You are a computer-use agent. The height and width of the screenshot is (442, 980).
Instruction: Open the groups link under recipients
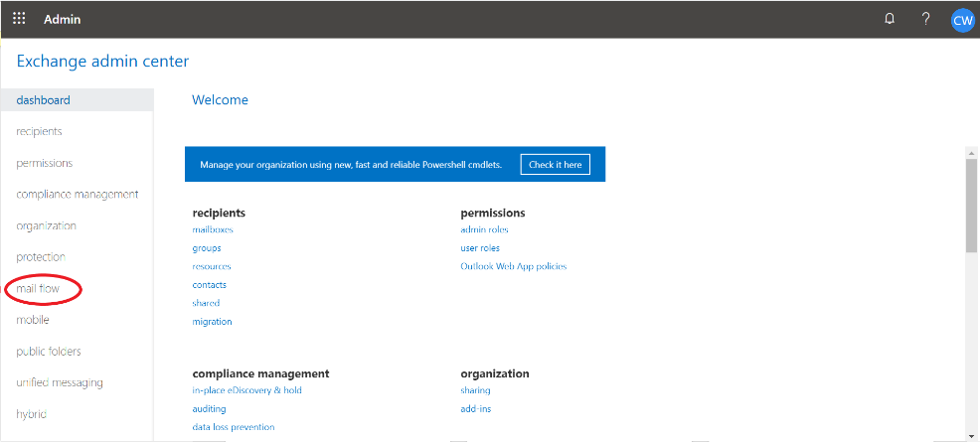[x=207, y=248]
